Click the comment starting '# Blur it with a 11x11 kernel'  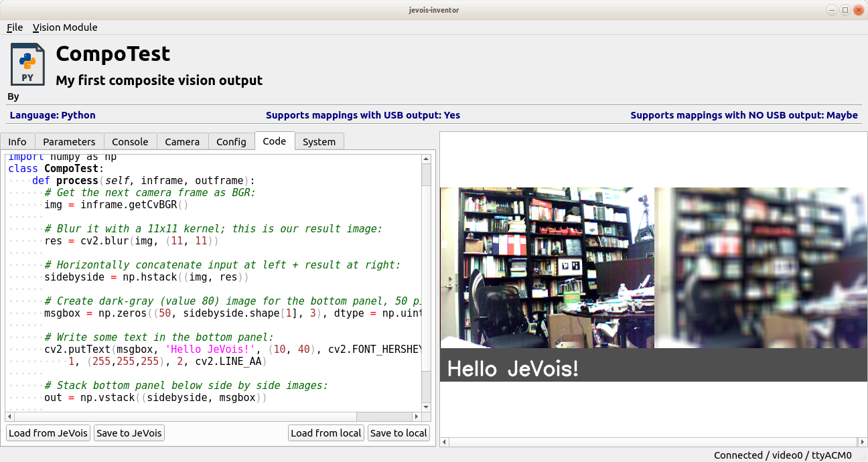click(x=213, y=229)
